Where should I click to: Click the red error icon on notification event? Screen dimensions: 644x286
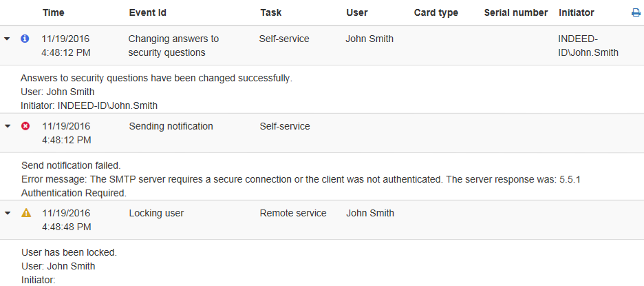[25, 126]
